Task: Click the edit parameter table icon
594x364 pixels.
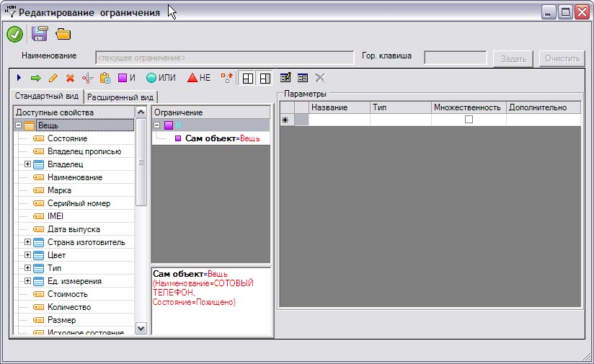Action: click(285, 78)
